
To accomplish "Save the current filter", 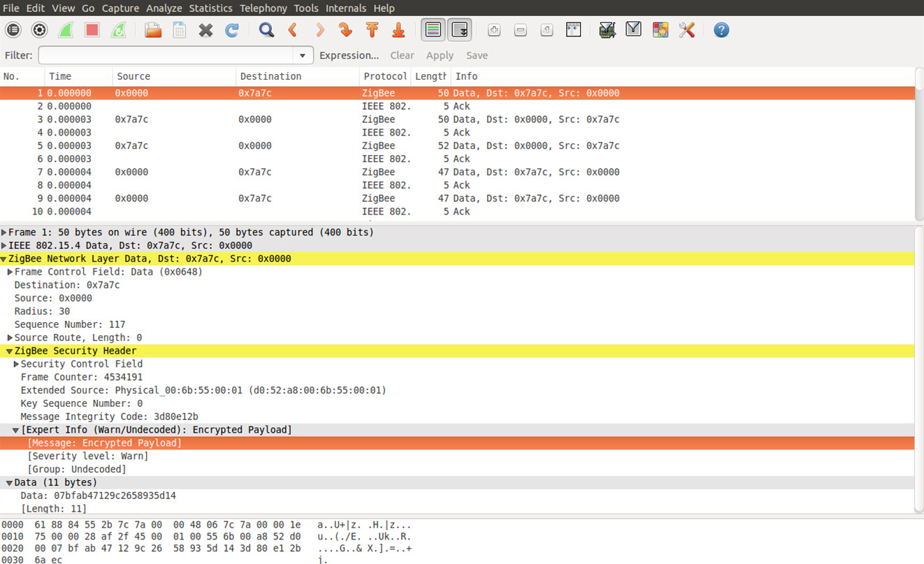I will click(477, 55).
